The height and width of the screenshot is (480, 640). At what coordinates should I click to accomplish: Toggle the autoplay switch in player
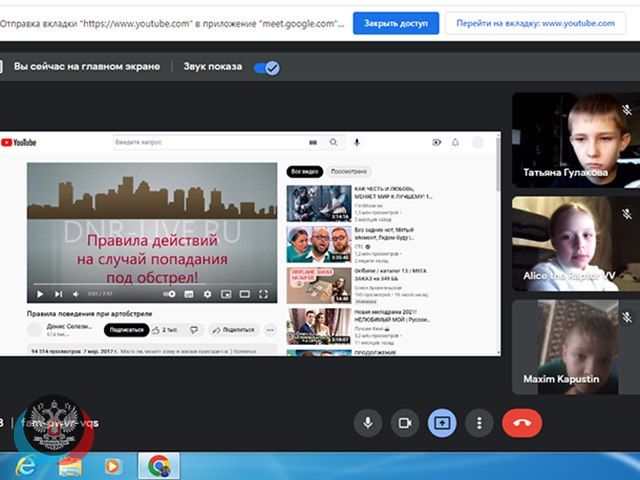(x=169, y=294)
